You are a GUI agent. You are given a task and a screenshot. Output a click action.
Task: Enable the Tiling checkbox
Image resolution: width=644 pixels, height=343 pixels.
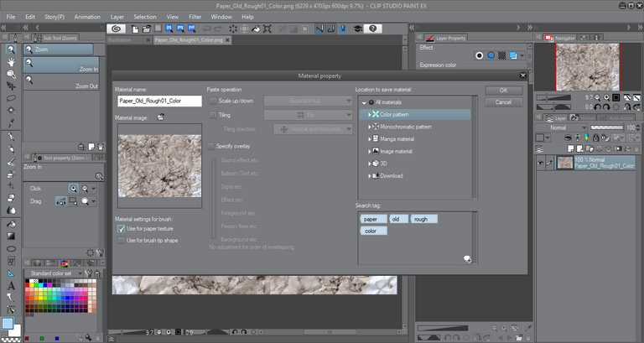213,115
